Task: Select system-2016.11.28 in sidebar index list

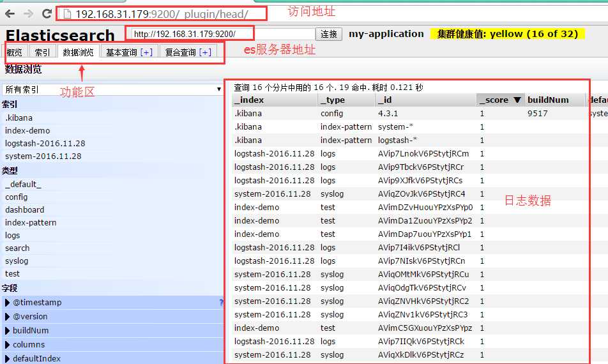Action: point(43,156)
